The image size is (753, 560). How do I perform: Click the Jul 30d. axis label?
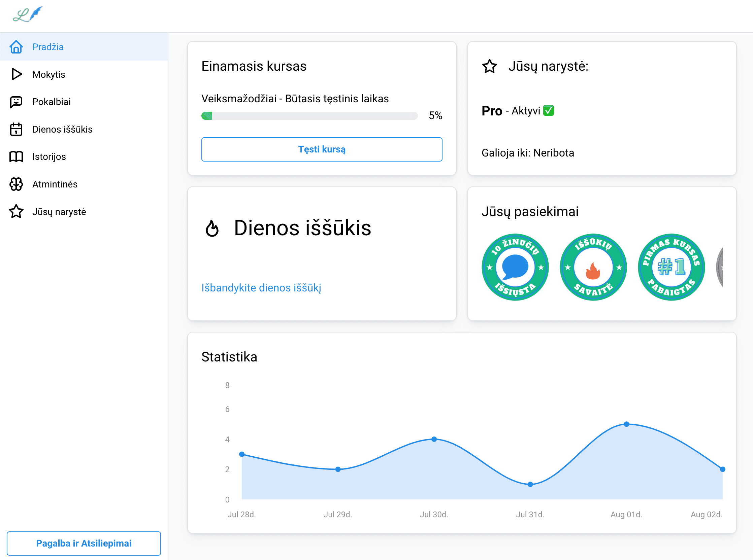(x=434, y=515)
